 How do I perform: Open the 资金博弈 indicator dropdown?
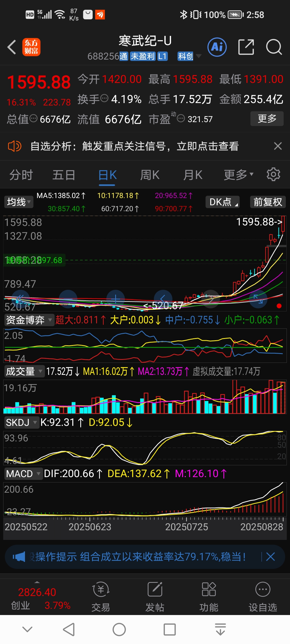click(29, 320)
